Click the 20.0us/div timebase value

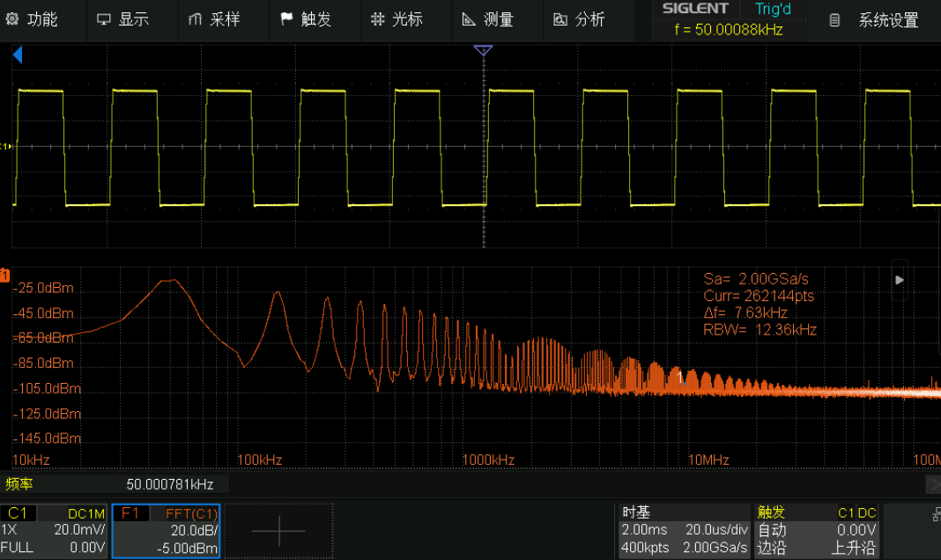(x=716, y=530)
